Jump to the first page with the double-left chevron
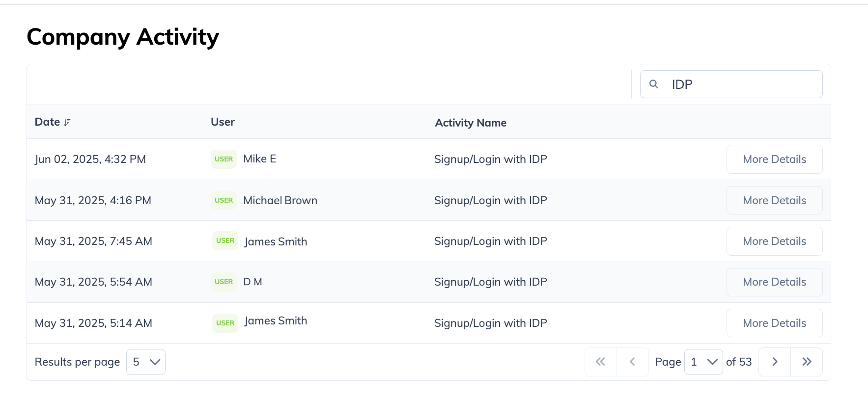This screenshot has width=868, height=400. tap(600, 362)
